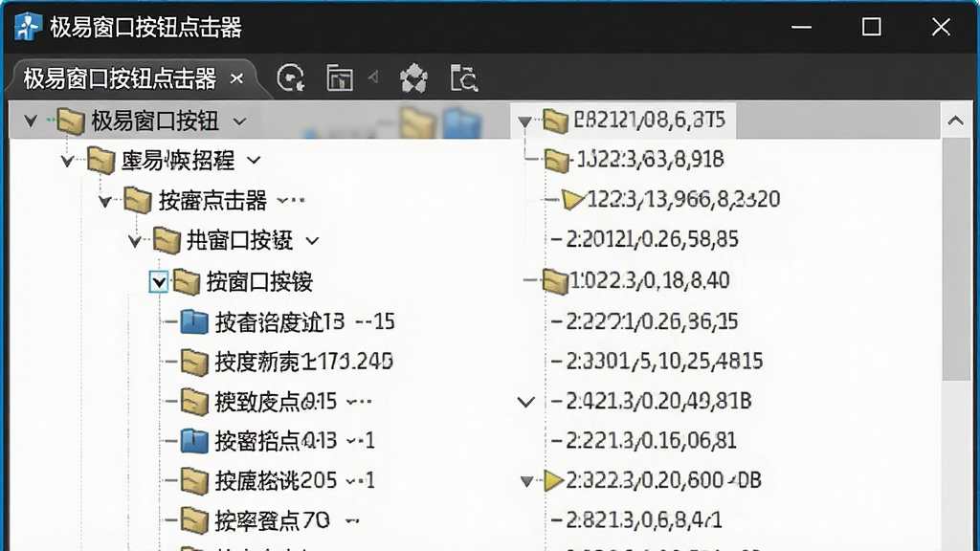Click folder icon of right-tree header row
This screenshot has height=551, width=980.
[x=555, y=120]
